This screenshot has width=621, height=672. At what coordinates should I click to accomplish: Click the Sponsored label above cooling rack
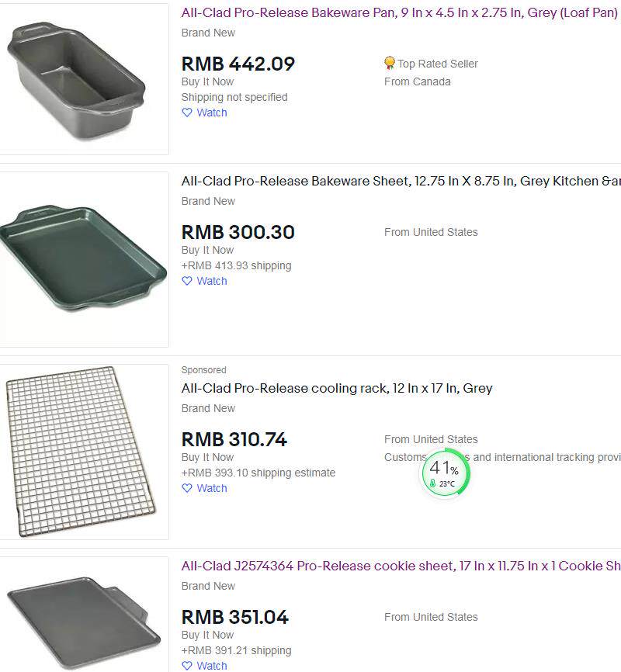coord(203,370)
